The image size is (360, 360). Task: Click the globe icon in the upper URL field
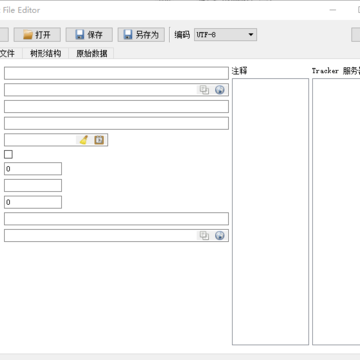(219, 90)
